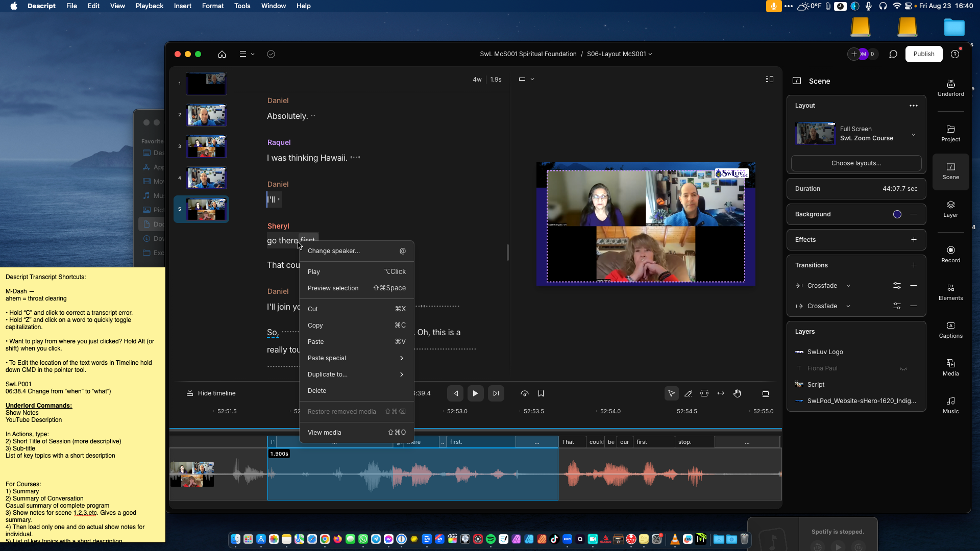Add collaborator with plus avatar button
The image size is (980, 551).
(854, 54)
